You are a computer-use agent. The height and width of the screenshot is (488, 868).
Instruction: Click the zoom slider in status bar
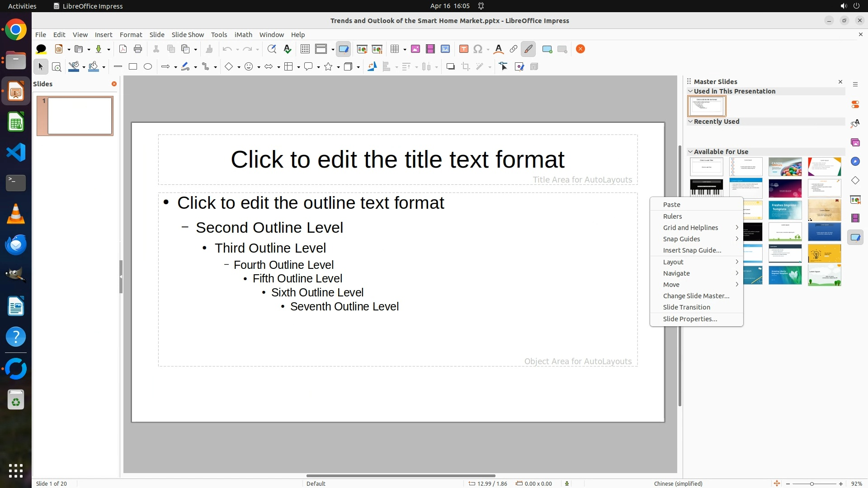pos(812,484)
